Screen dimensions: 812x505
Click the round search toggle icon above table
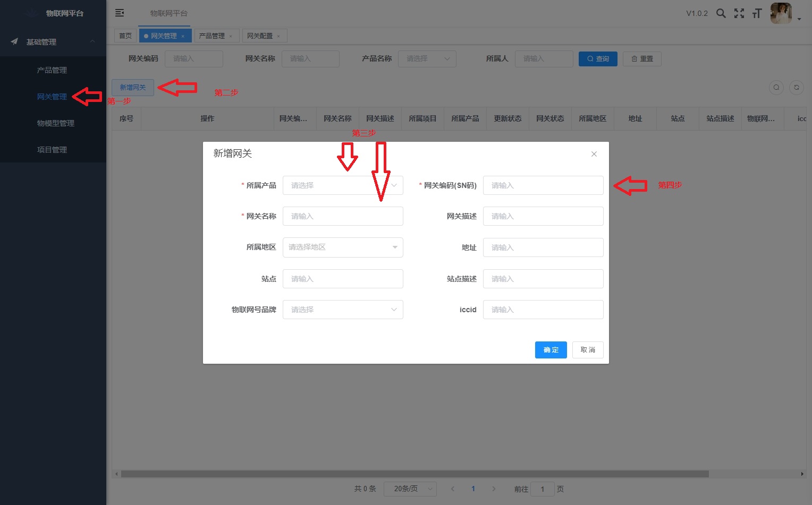[776, 88]
